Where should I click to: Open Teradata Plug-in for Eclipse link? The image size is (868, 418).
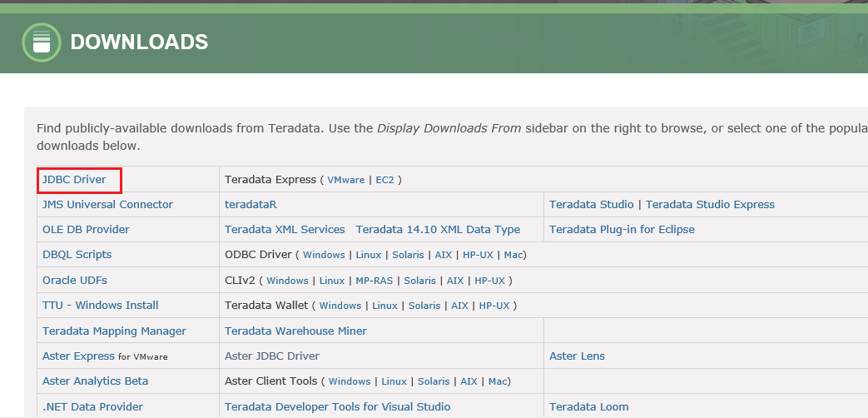(622, 229)
